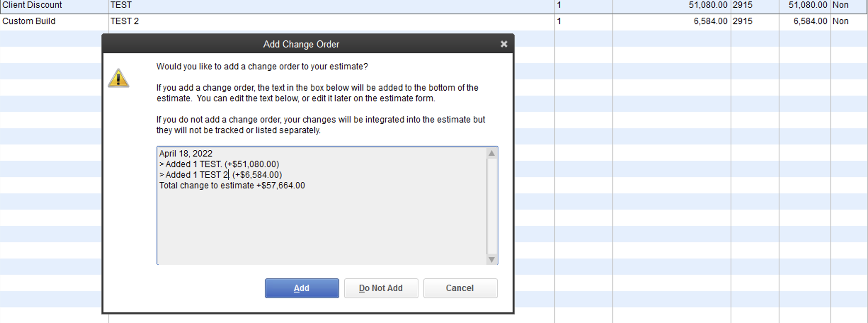868x323 pixels.
Task: Close the Add Change Order dialog with the X
Action: 504,44
